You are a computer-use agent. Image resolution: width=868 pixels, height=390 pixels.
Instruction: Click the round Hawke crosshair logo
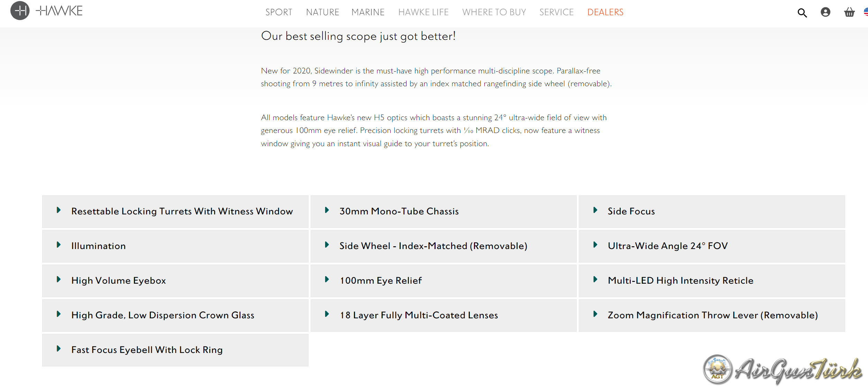20,11
